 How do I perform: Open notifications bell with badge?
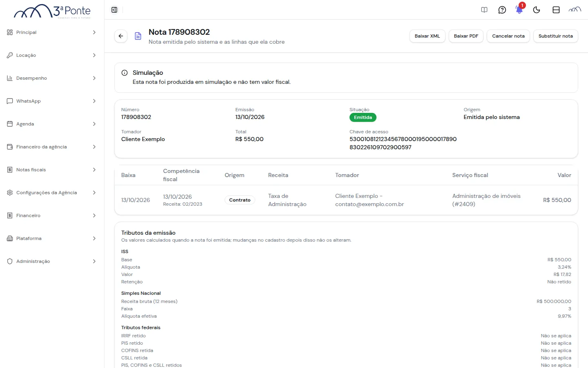click(x=519, y=9)
